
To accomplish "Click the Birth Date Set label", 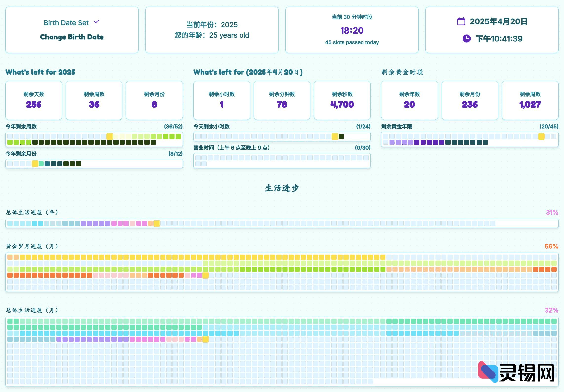I will coord(66,23).
